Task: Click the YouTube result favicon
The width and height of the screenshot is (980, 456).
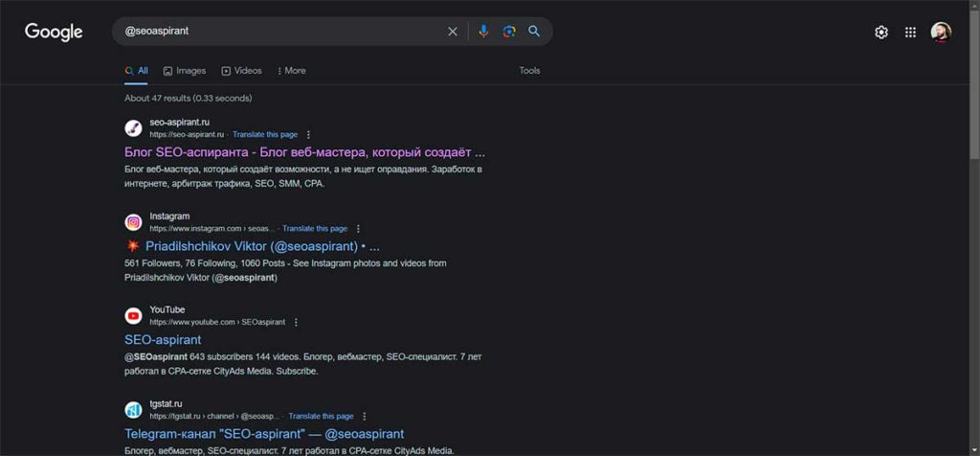Action: point(133,316)
